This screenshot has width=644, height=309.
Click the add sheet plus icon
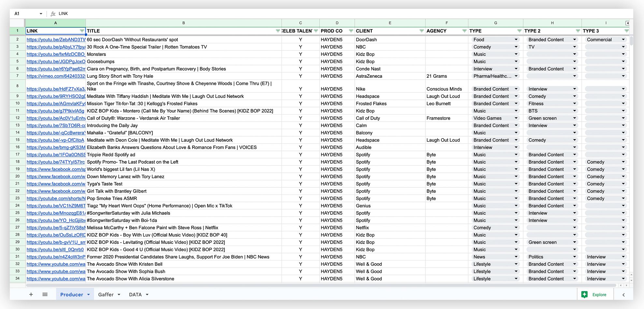coord(31,294)
